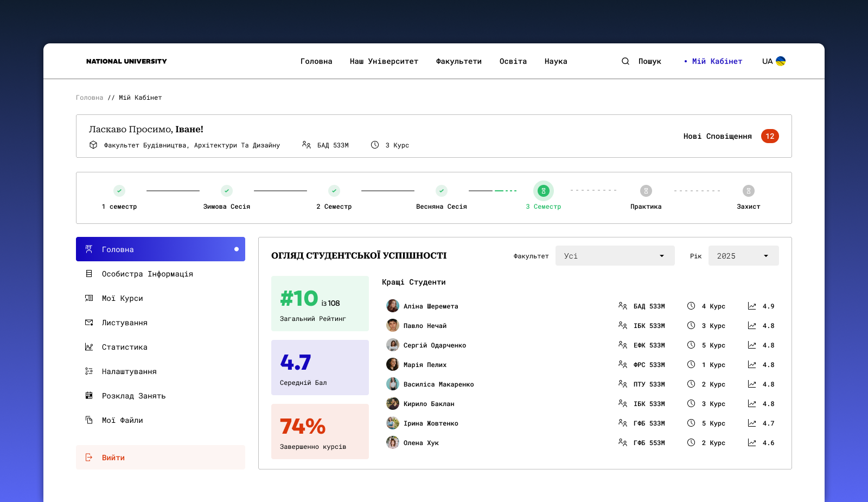
Task: Select the Мої Файли files icon
Action: pyautogui.click(x=89, y=420)
